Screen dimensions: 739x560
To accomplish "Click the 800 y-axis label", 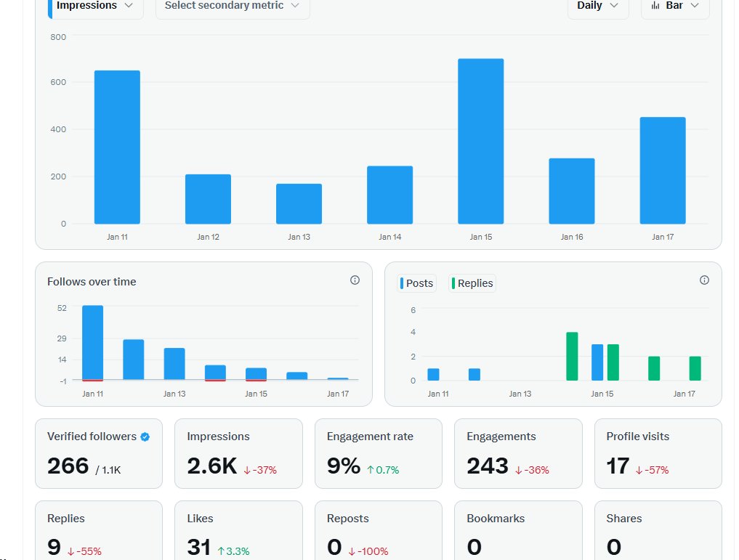I will point(58,37).
